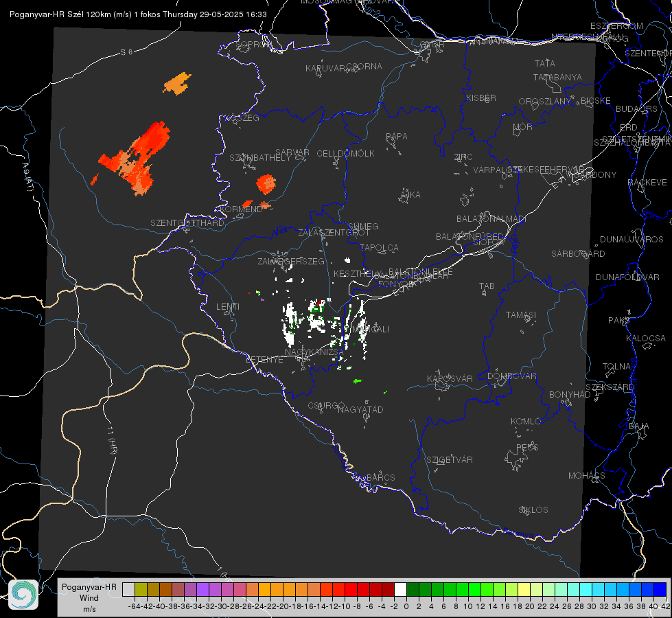
Task: Click the swirl logo icon beside the legend
Action: pyautogui.click(x=23, y=595)
